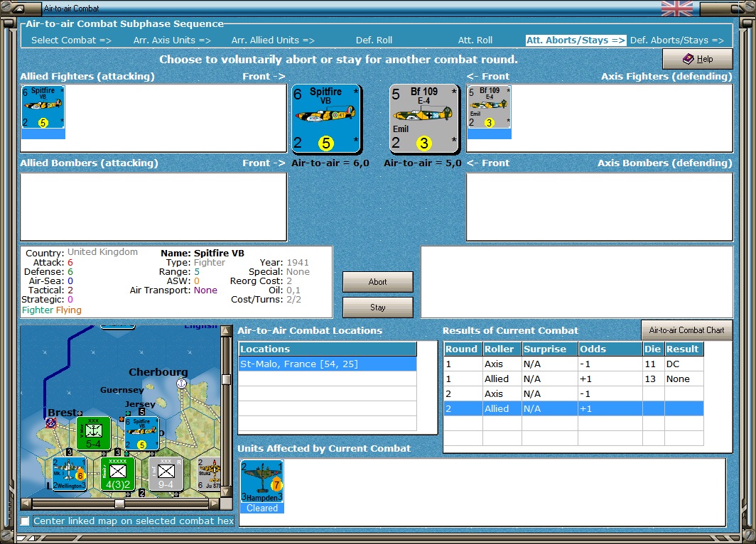Open the Air-to-air Combat Chart
This screenshot has width=756, height=544.
pyautogui.click(x=686, y=330)
